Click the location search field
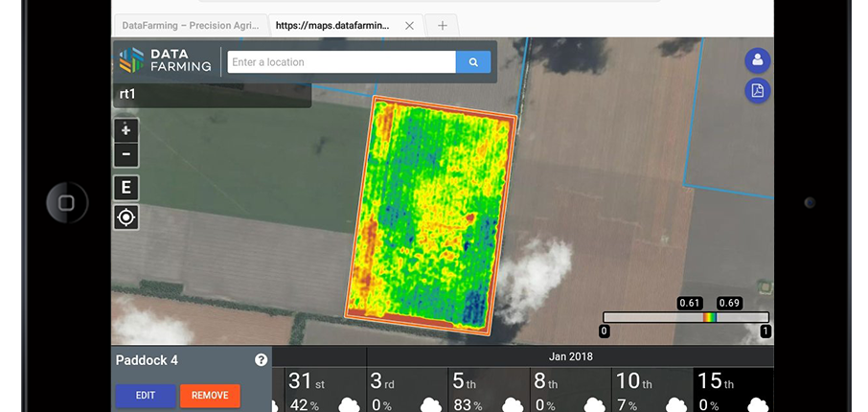This screenshot has width=868, height=412. pyautogui.click(x=342, y=62)
